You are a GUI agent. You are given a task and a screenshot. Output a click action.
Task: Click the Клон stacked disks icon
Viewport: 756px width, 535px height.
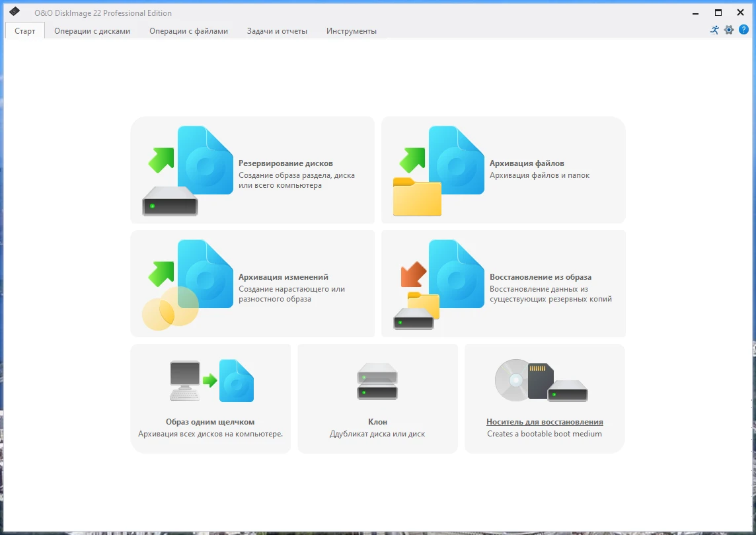[x=377, y=381]
